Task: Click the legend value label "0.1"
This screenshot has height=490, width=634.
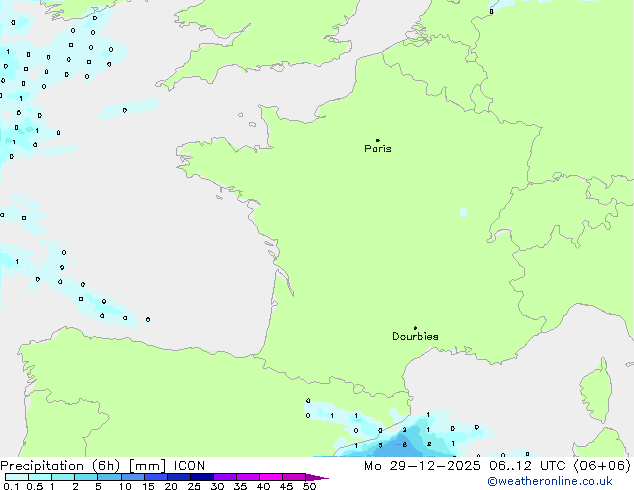Action: point(11,486)
